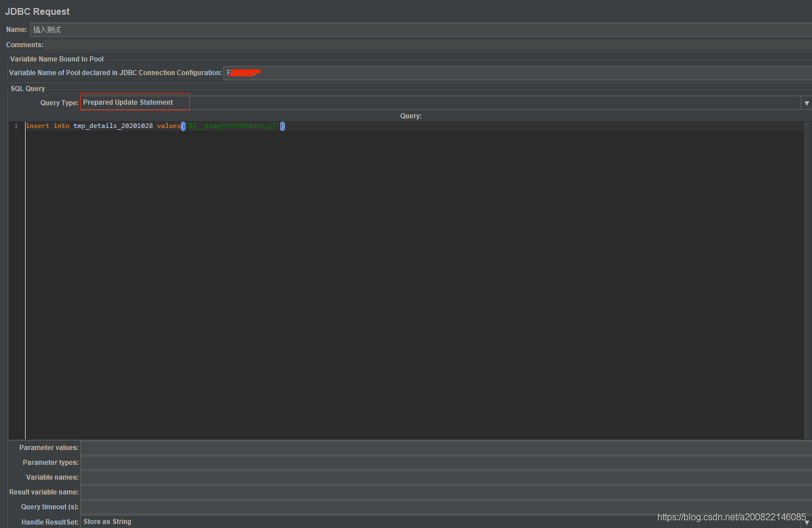Select 'Prepared Update Statement' in Query Type
Screen dimensions: 812x528
point(127,102)
